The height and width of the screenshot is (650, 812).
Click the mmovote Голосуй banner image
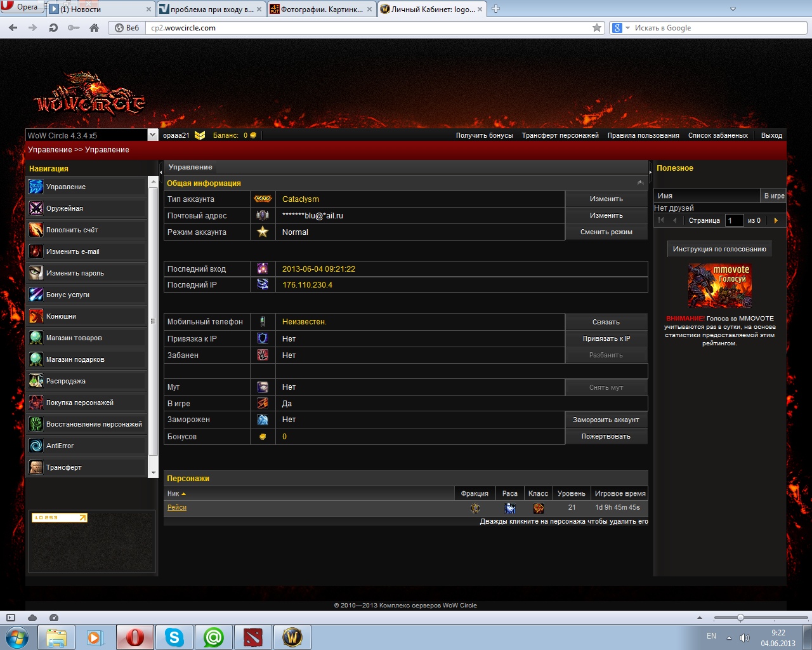click(x=719, y=286)
